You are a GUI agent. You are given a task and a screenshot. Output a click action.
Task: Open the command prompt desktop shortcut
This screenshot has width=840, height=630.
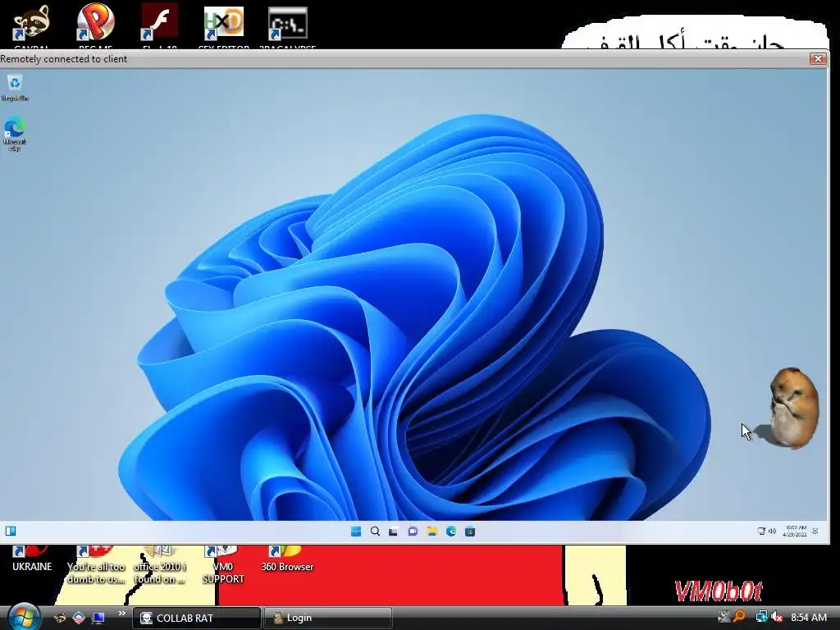288,25
